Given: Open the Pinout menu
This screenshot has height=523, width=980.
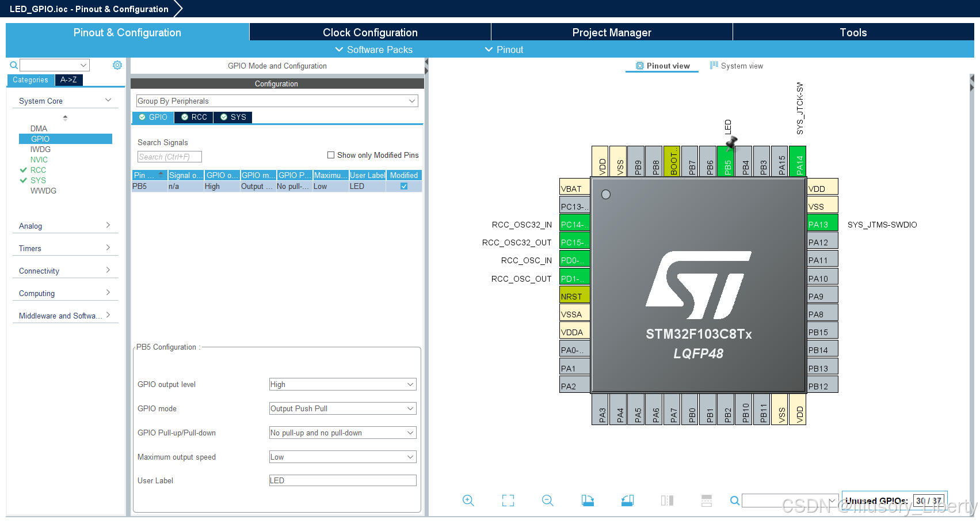Looking at the screenshot, I should point(504,50).
